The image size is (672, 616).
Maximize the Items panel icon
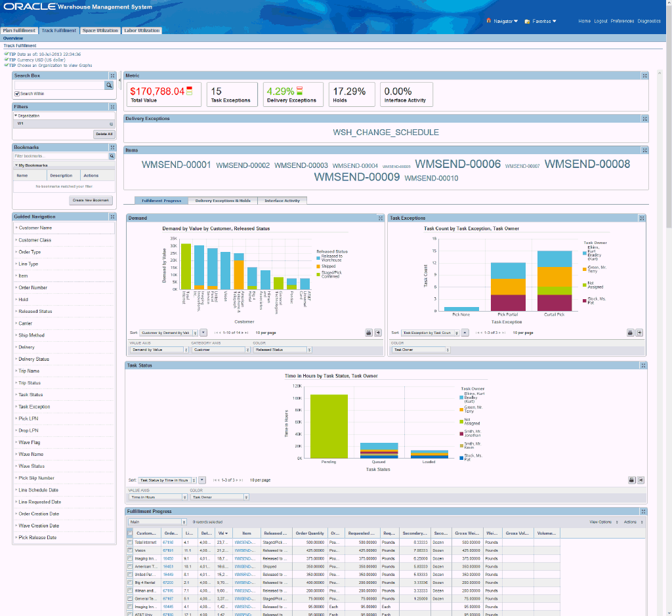[x=644, y=150]
